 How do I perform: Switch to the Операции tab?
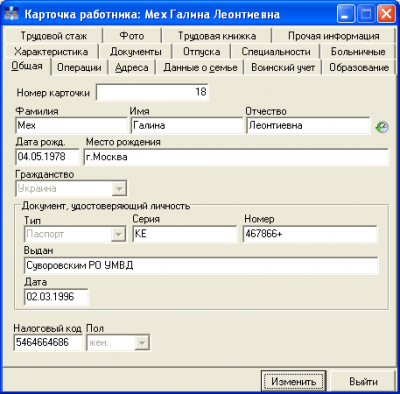click(79, 67)
